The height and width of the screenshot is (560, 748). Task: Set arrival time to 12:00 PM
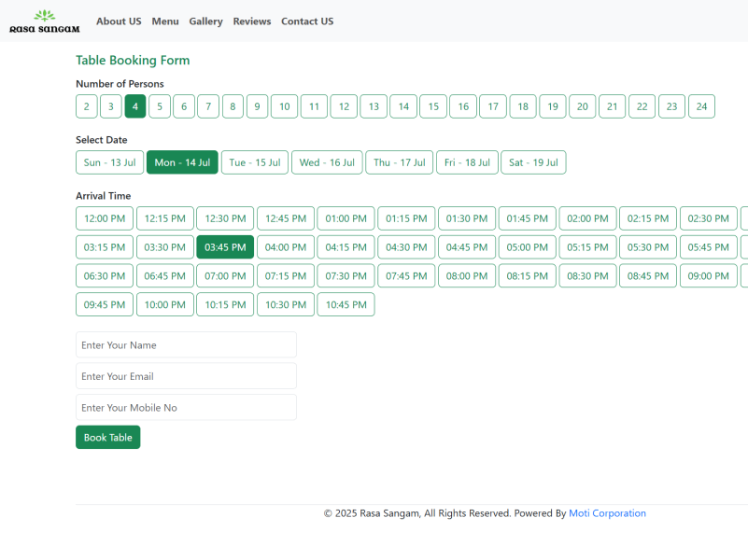(x=105, y=218)
